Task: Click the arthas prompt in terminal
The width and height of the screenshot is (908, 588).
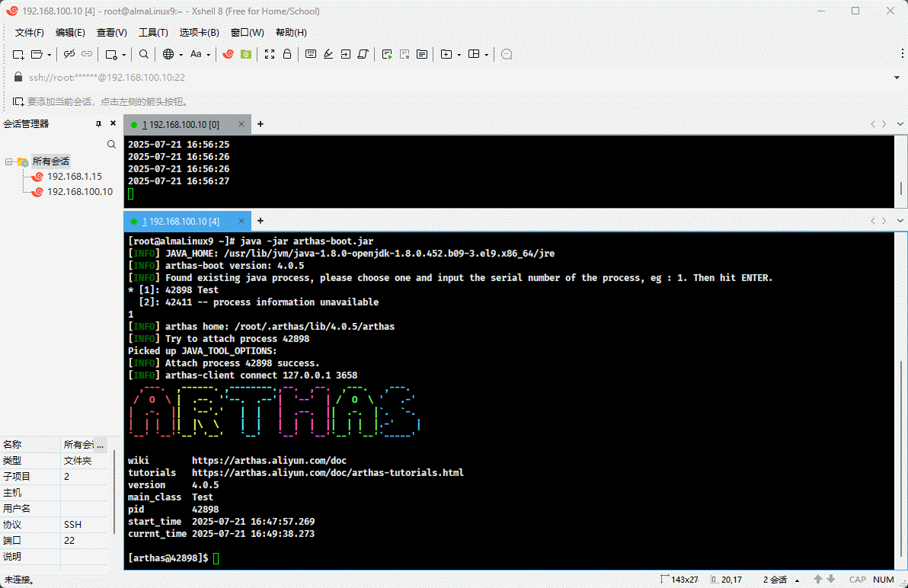Action: coord(168,558)
